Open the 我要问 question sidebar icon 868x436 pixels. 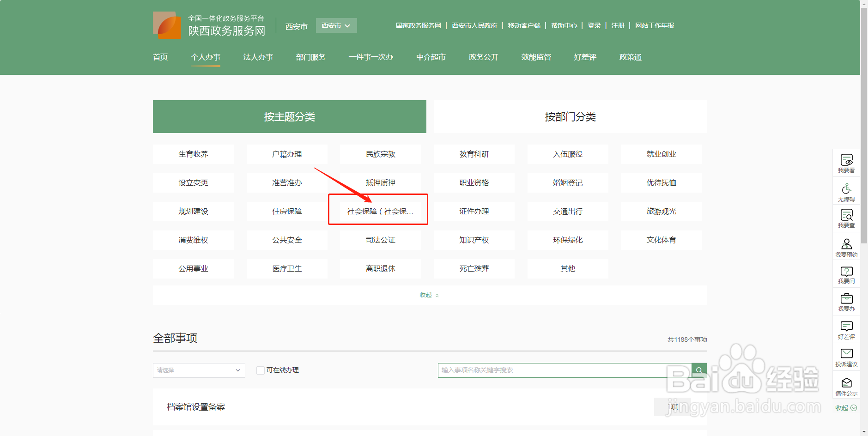pos(846,274)
